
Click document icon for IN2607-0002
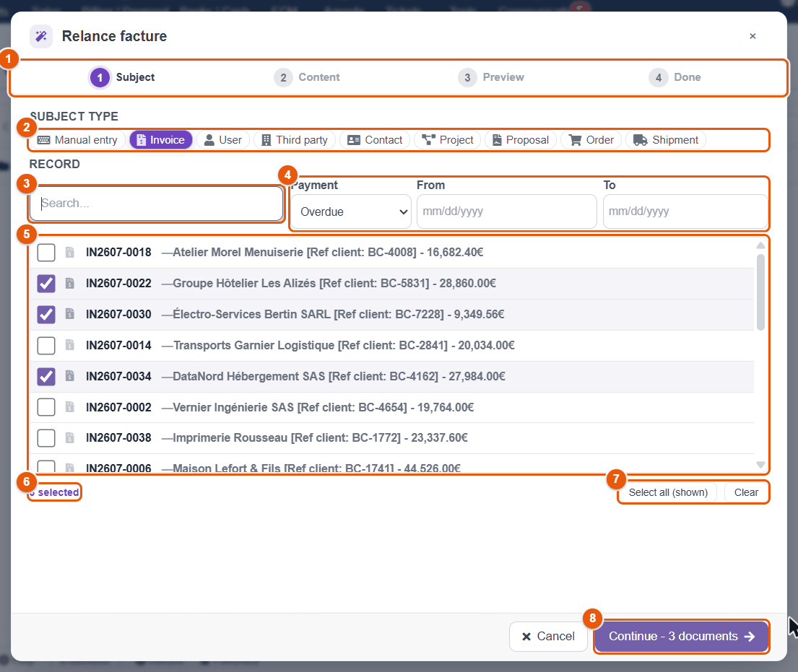point(70,406)
